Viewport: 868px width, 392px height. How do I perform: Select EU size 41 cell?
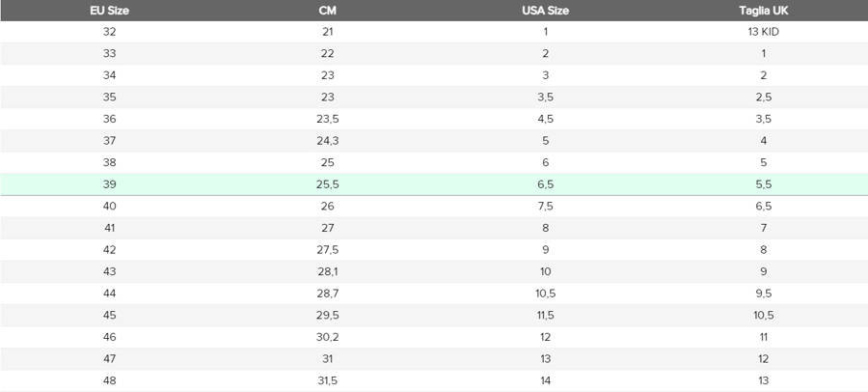click(x=109, y=228)
